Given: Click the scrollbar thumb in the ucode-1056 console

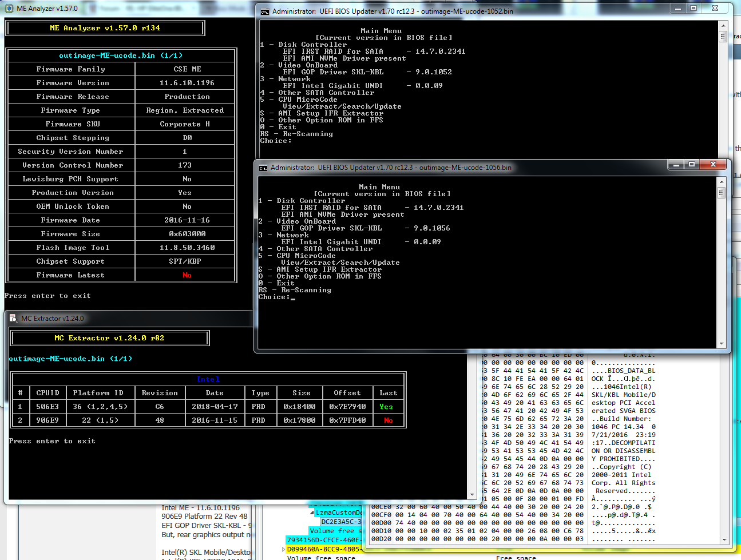Looking at the screenshot, I should (x=722, y=193).
